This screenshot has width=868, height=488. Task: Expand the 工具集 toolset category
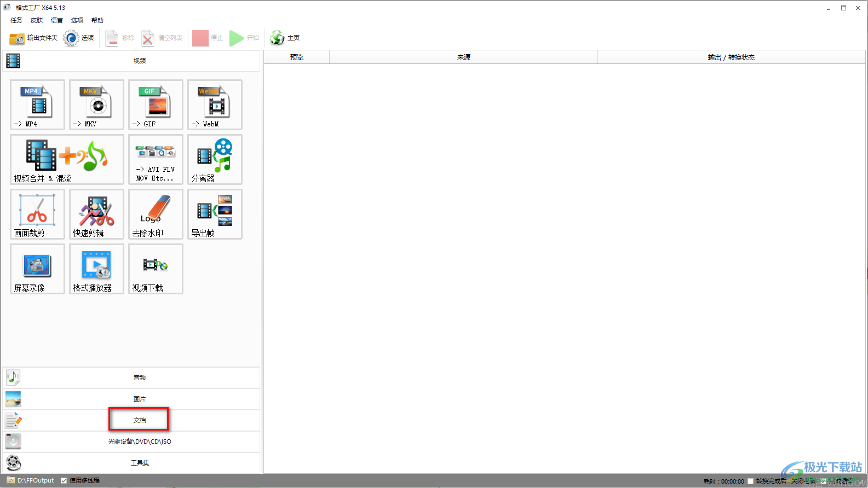pos(131,463)
